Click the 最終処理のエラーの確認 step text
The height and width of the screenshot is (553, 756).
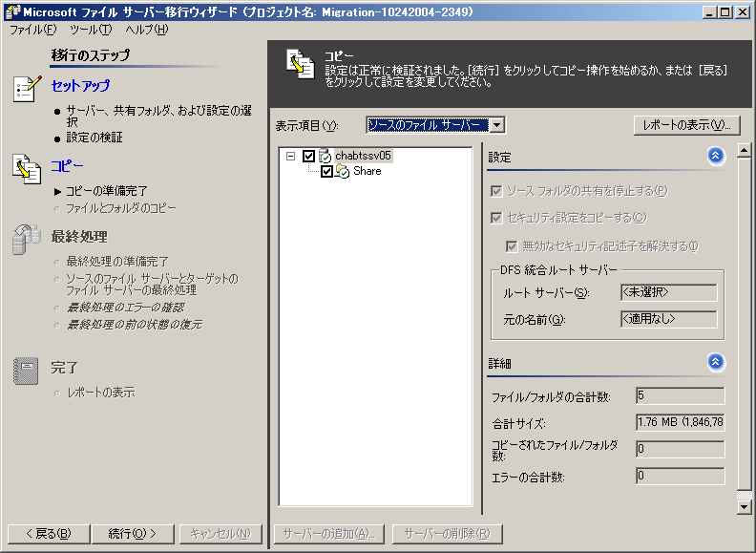pyautogui.click(x=125, y=308)
